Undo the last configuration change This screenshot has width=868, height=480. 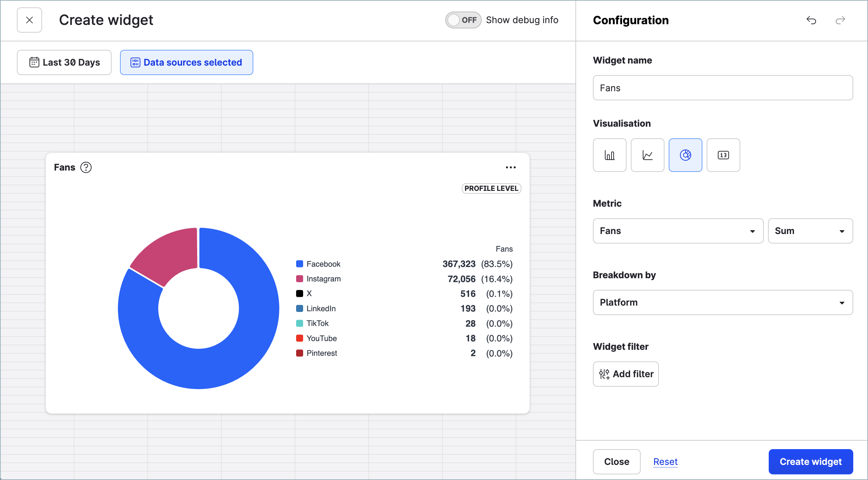point(811,20)
